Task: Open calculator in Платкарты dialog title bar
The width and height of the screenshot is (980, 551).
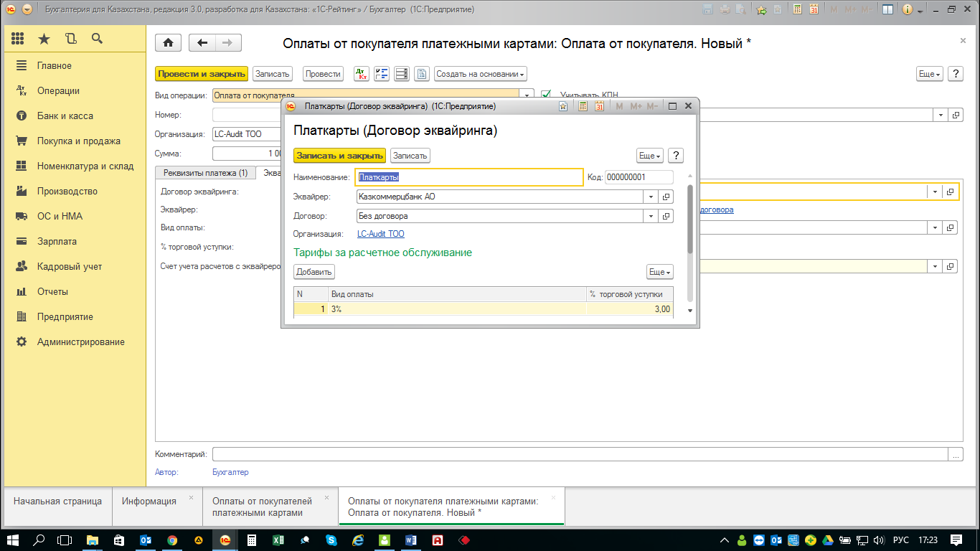Action: [x=583, y=106]
